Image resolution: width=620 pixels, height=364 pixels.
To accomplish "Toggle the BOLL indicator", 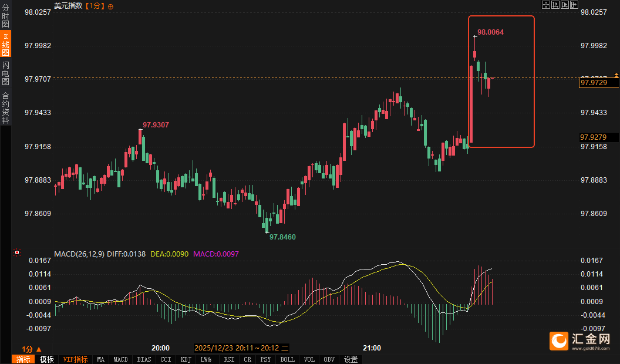I will coord(287,359).
